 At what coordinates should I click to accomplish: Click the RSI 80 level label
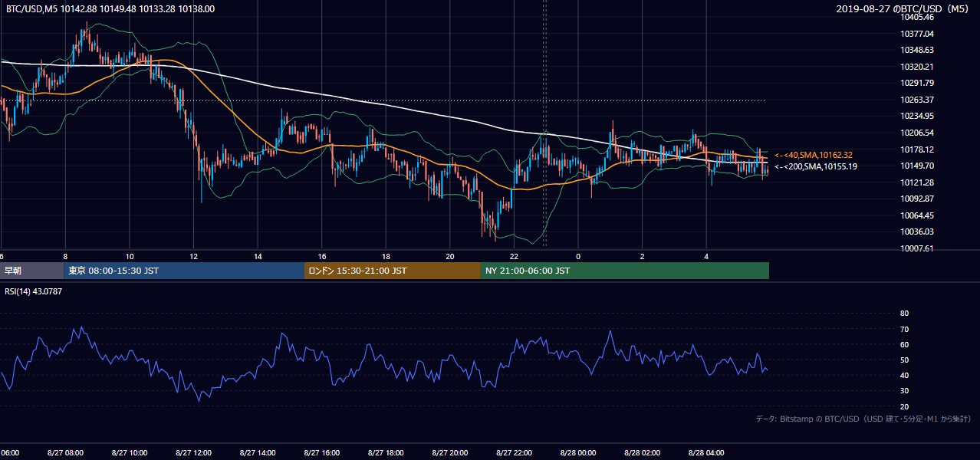(x=904, y=314)
